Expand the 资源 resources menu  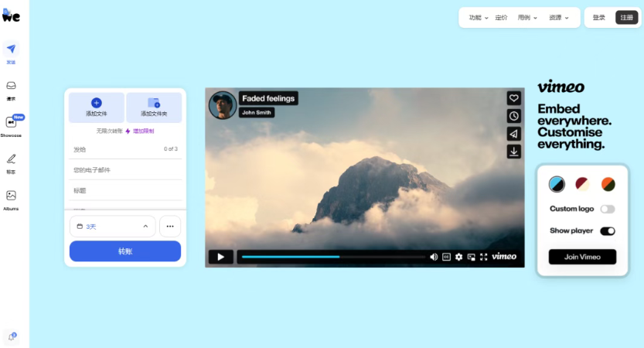[559, 18]
